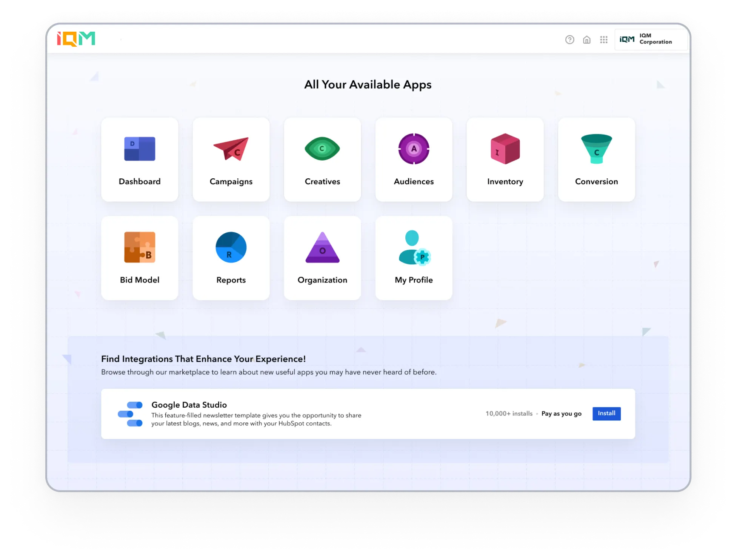Click the Install button

pos(606,413)
